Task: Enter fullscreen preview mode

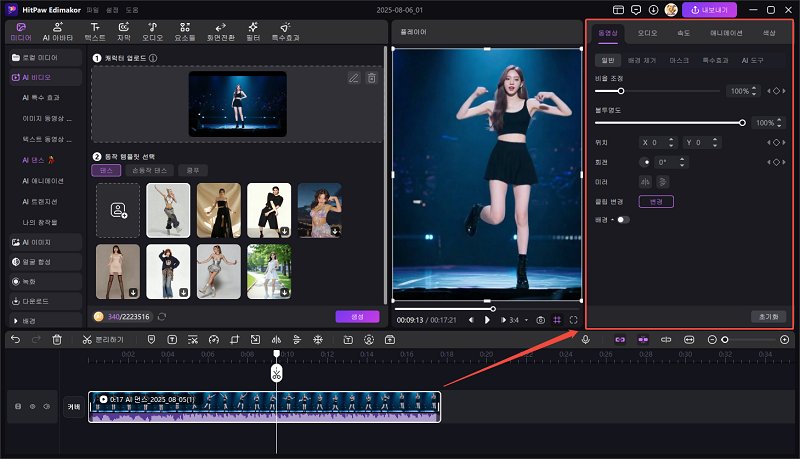Action: click(573, 320)
